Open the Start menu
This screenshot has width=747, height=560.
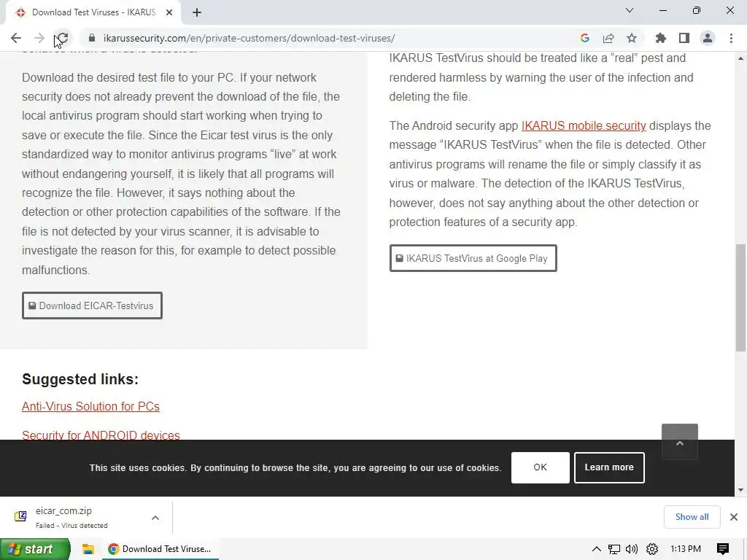[35, 549]
